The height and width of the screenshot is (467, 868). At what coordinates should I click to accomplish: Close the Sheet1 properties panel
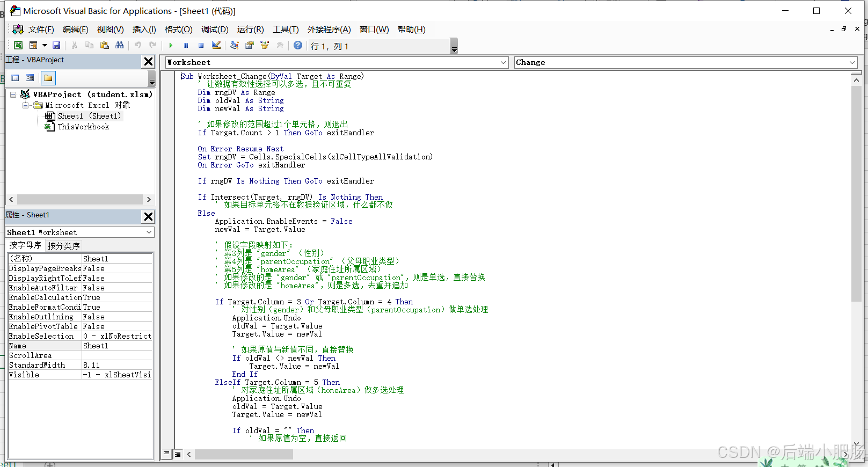(x=149, y=216)
